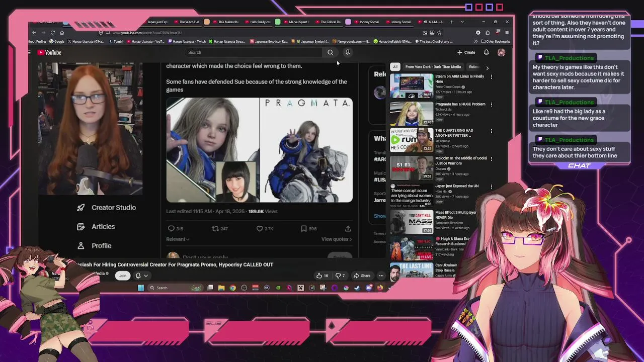Open Discord from the taskbar

(x=369, y=288)
